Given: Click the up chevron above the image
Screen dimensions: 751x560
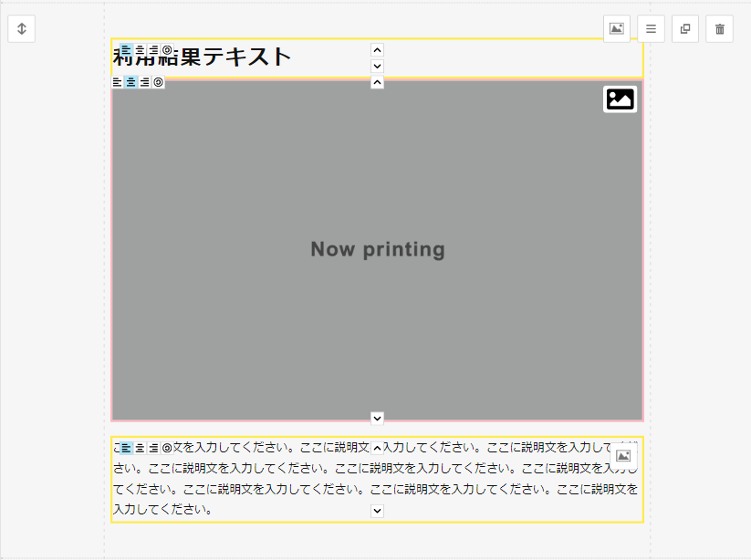Looking at the screenshot, I should (x=378, y=83).
